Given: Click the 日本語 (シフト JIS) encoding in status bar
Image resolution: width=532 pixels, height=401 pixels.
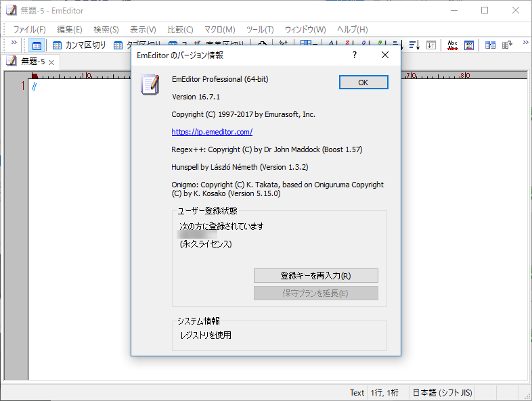Looking at the screenshot, I should pyautogui.click(x=442, y=393).
